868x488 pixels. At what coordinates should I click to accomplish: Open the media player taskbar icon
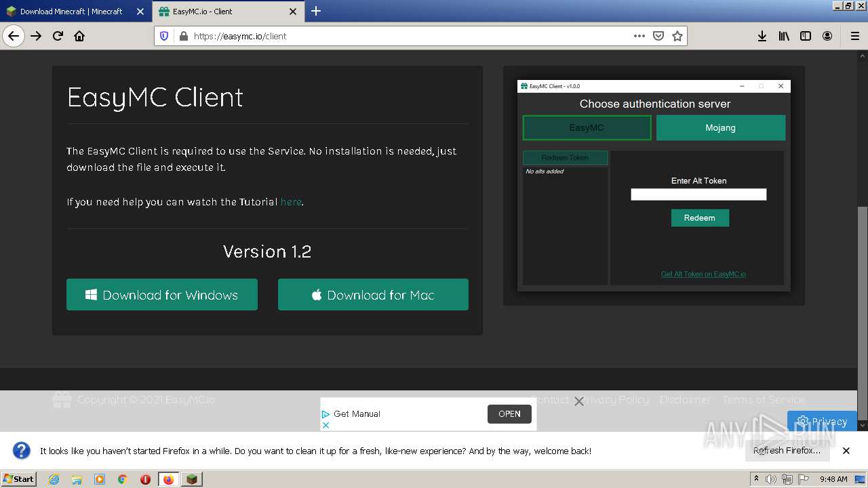point(100,479)
